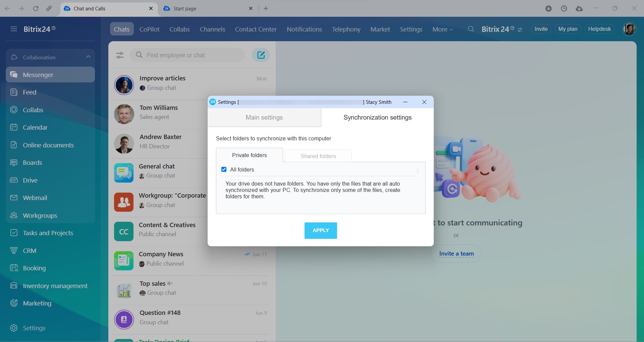
Task: Go to Collabs in the sidebar
Action: (50, 110)
